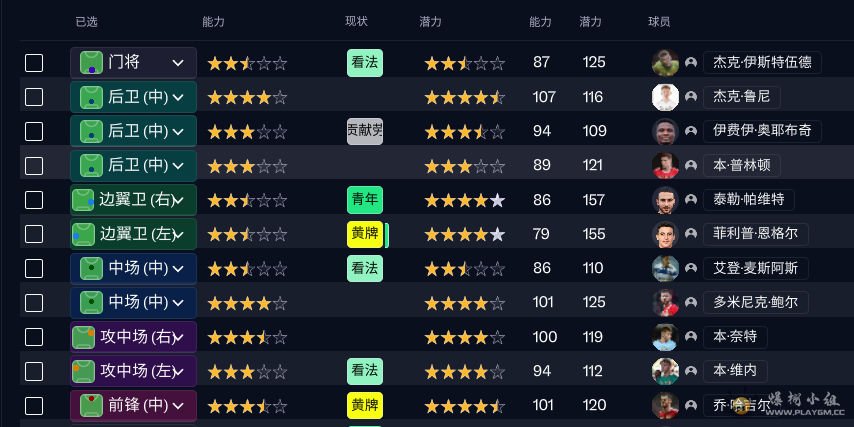
Task: Click the 黄牌 badge in 菲利普·恩格尔's row
Action: (364, 234)
